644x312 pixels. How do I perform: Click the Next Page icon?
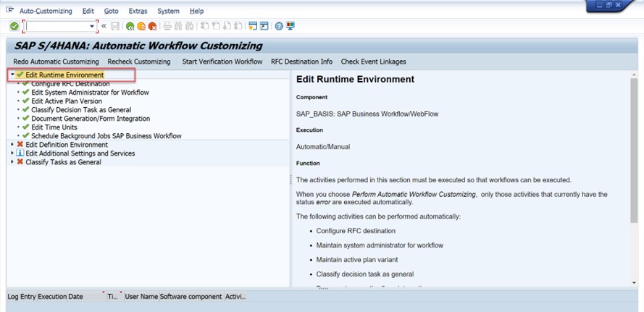pos(226,26)
